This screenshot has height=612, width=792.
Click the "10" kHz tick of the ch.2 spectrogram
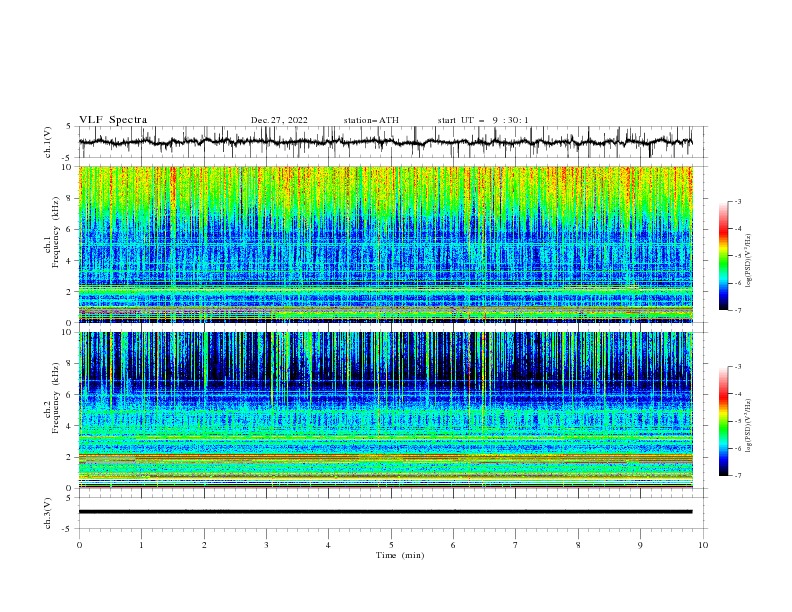point(68,332)
